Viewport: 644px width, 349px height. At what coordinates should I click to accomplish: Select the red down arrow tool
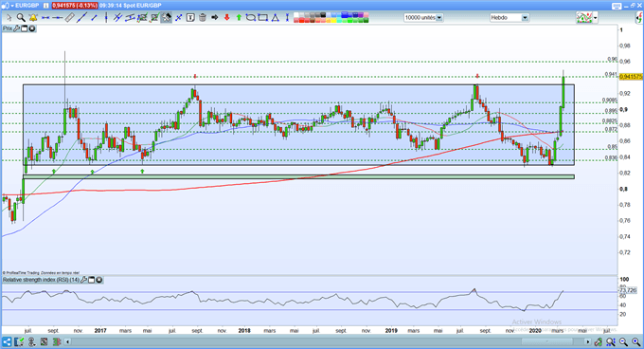pos(226,18)
